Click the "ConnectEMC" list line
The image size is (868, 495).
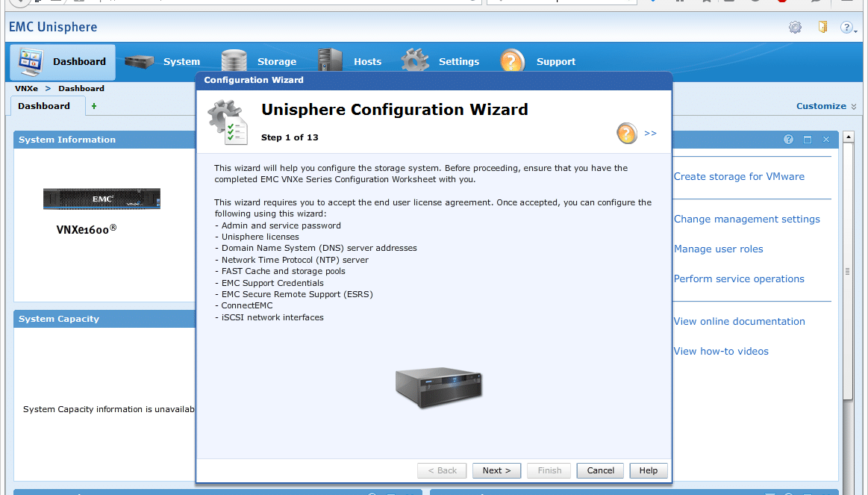pyautogui.click(x=243, y=305)
